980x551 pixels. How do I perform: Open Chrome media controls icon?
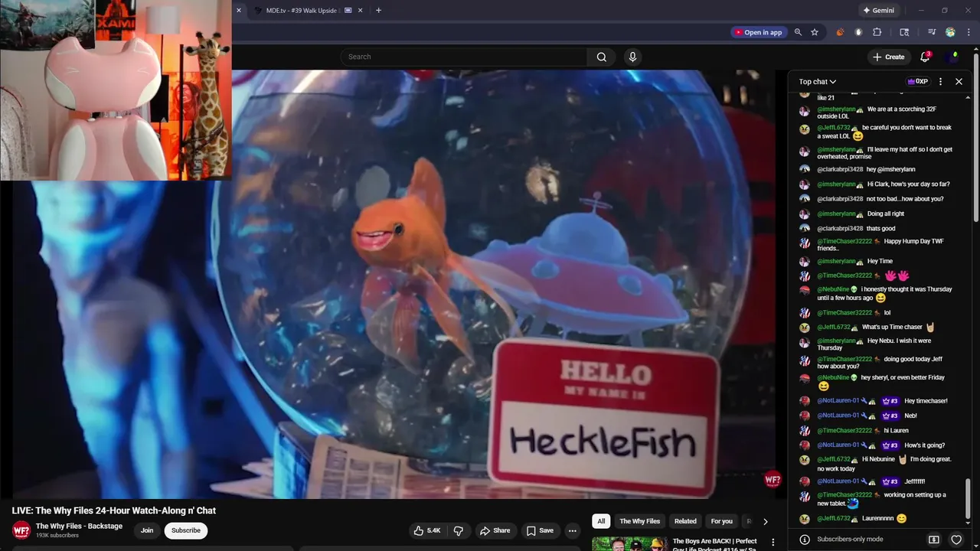pos(932,32)
